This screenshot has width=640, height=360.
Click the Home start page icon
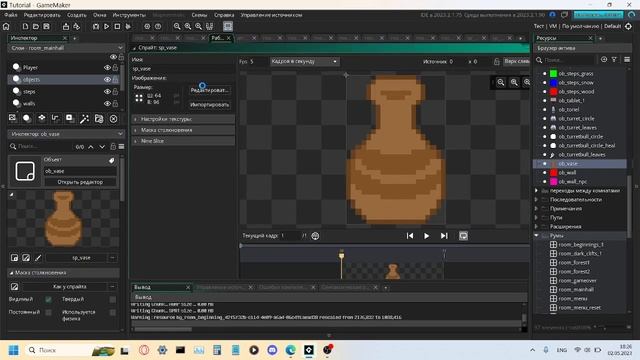click(x=6, y=27)
